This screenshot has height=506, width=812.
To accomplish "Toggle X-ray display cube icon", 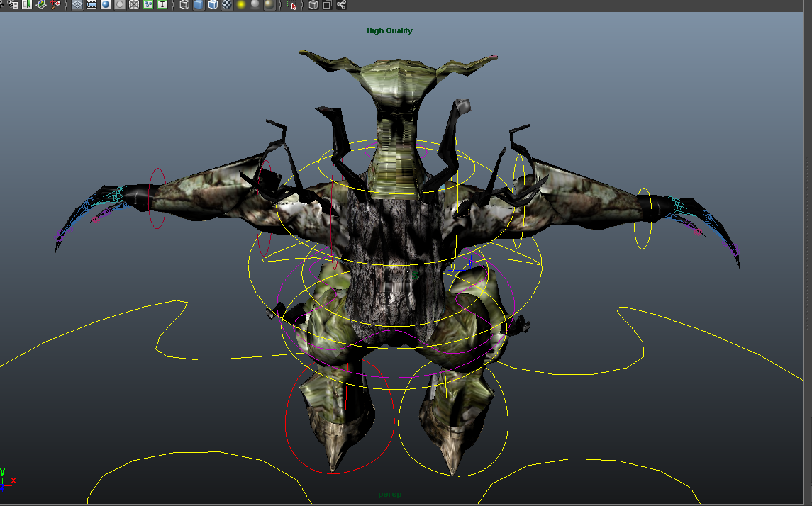I will point(313,4).
